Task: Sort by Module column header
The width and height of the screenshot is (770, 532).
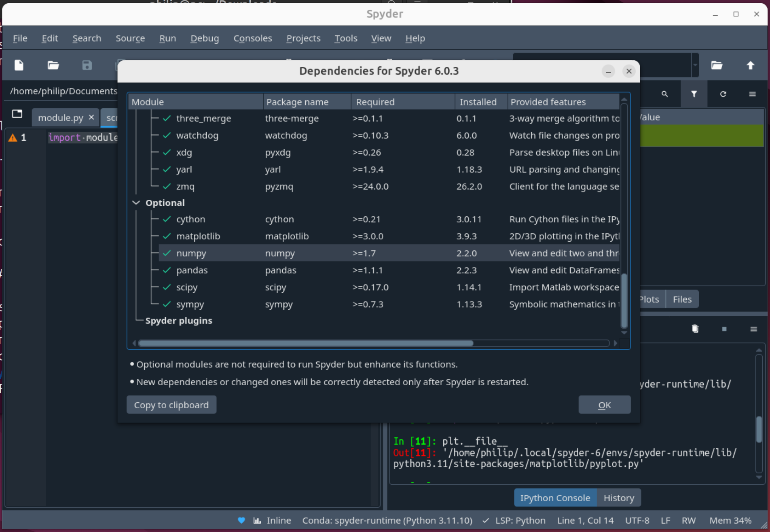Action: [x=196, y=102]
